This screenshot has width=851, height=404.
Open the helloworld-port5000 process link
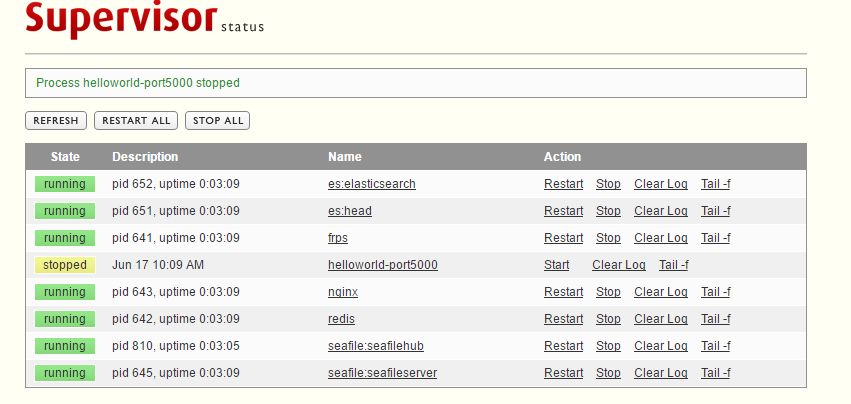(383, 265)
